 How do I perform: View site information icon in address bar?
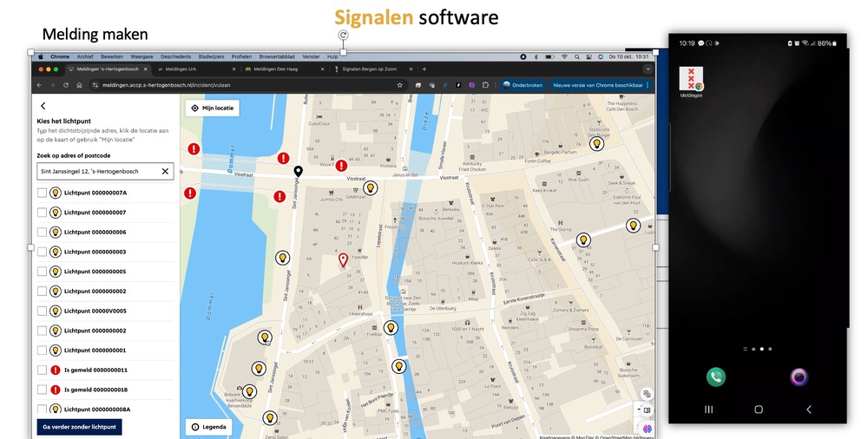95,85
